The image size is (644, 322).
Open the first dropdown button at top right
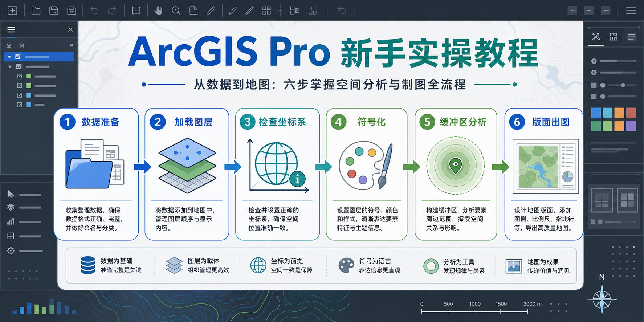point(572,11)
